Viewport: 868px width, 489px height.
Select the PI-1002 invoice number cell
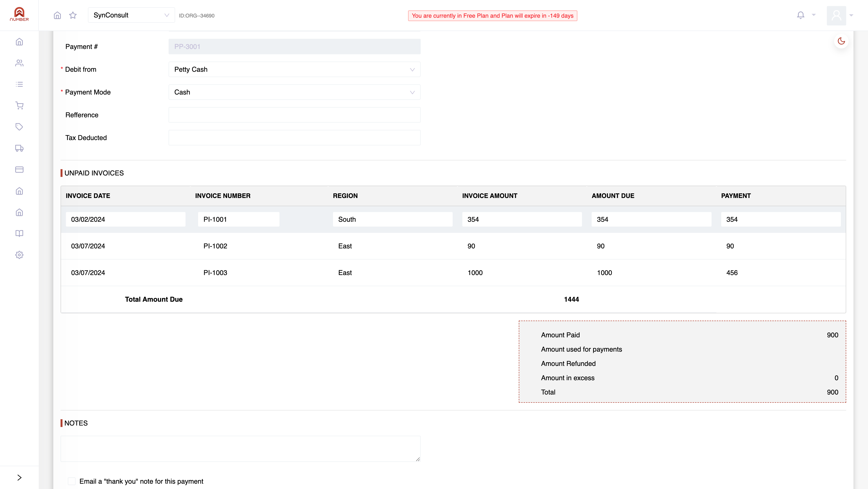tap(215, 246)
